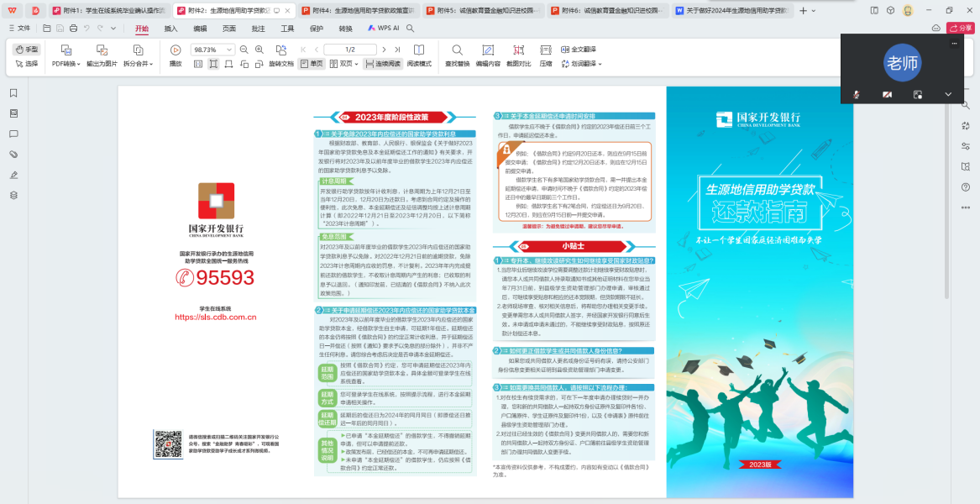The height and width of the screenshot is (504, 980).
Task: Open the thumbnails panel in the sidebar
Action: coord(13,113)
